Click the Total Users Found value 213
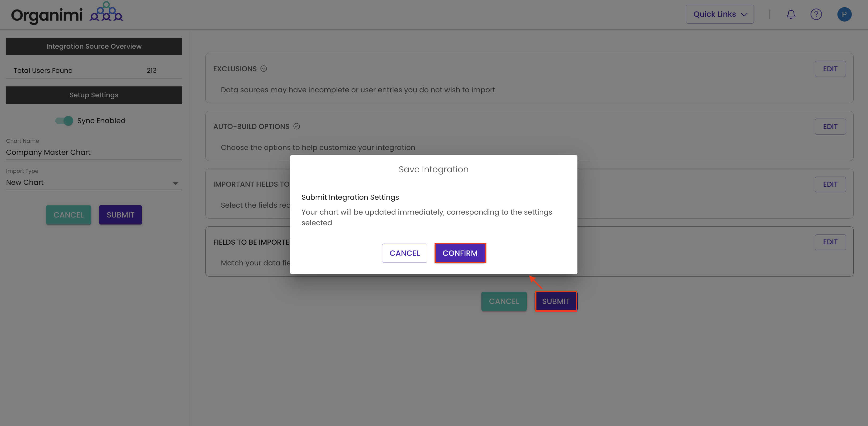The image size is (868, 426). click(152, 70)
